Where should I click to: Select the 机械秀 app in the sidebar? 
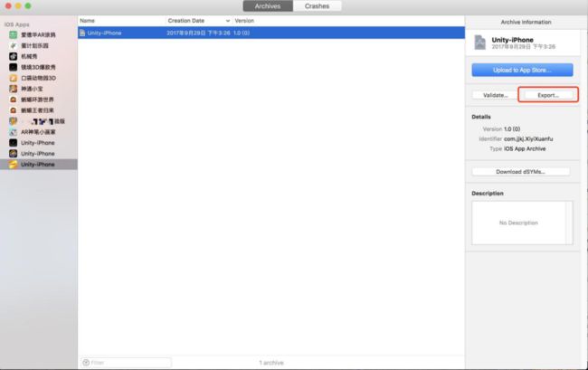39,56
